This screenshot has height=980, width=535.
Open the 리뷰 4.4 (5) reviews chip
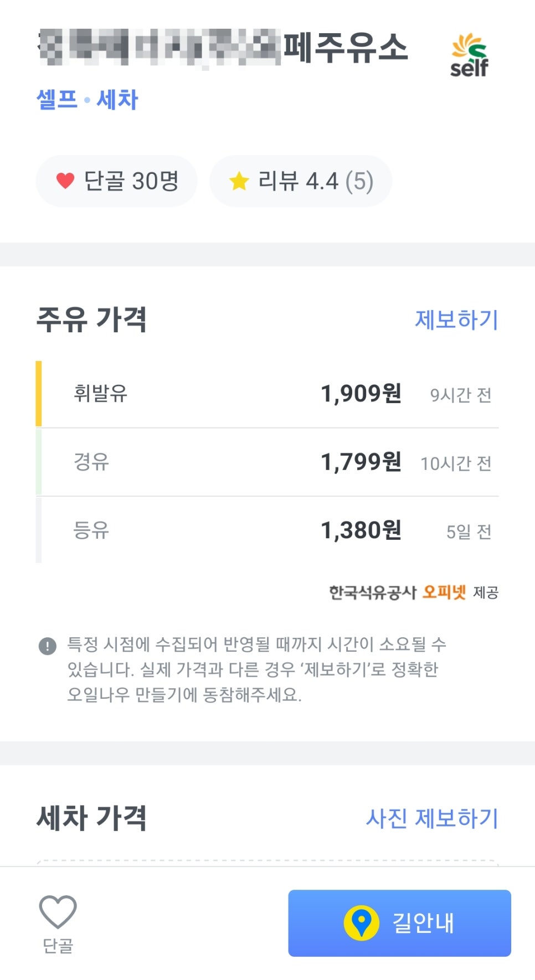(x=301, y=181)
